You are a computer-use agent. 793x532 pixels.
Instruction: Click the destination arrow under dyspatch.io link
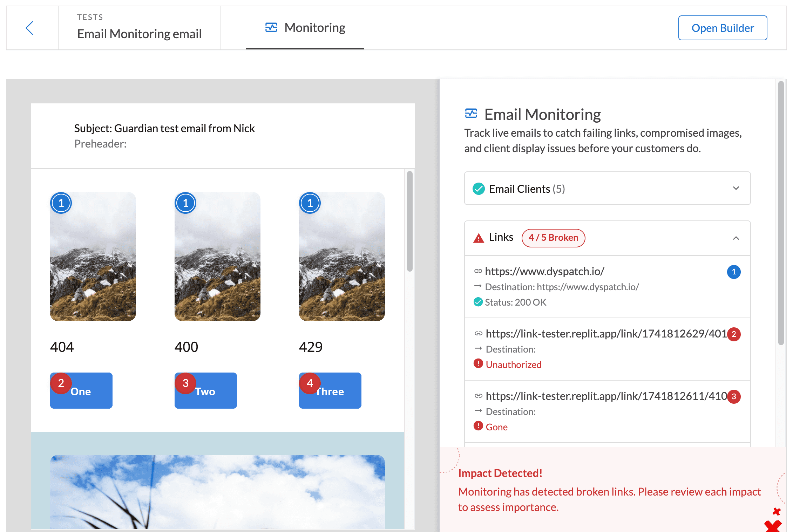[478, 287]
